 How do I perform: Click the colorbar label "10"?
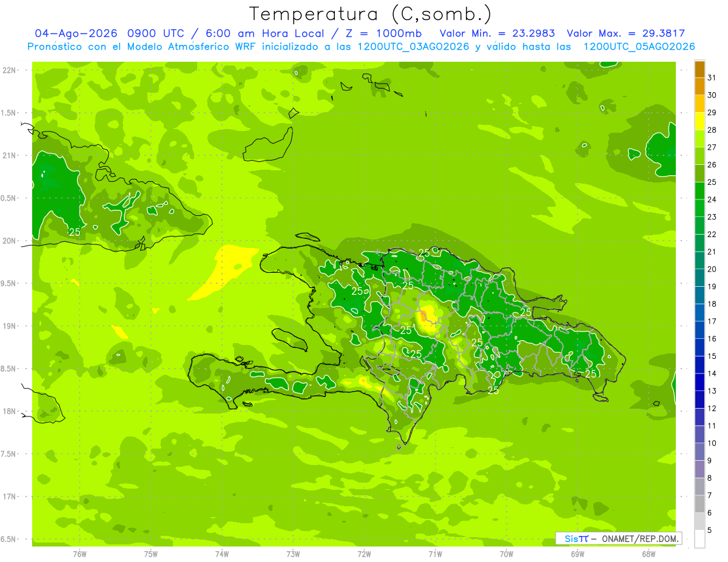[712, 443]
